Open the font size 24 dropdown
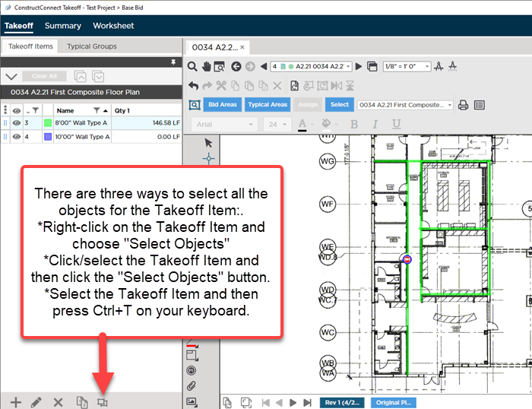The image size is (532, 409). [x=277, y=125]
